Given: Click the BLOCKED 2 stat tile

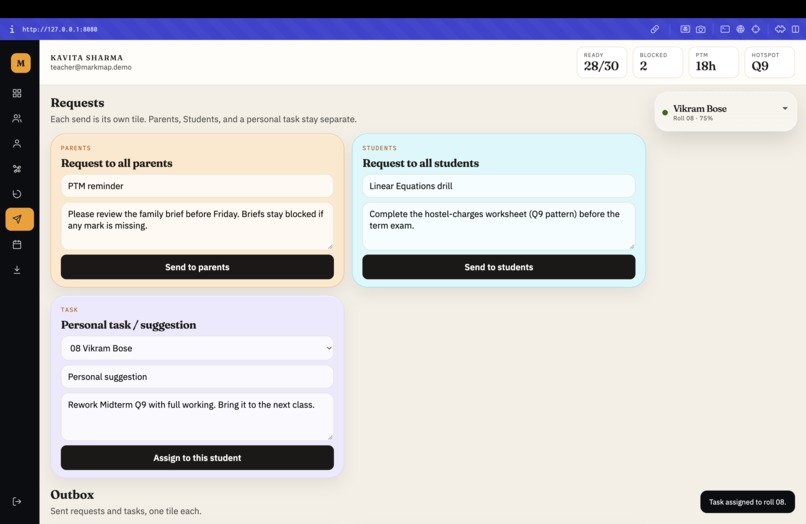Looking at the screenshot, I should pos(657,62).
